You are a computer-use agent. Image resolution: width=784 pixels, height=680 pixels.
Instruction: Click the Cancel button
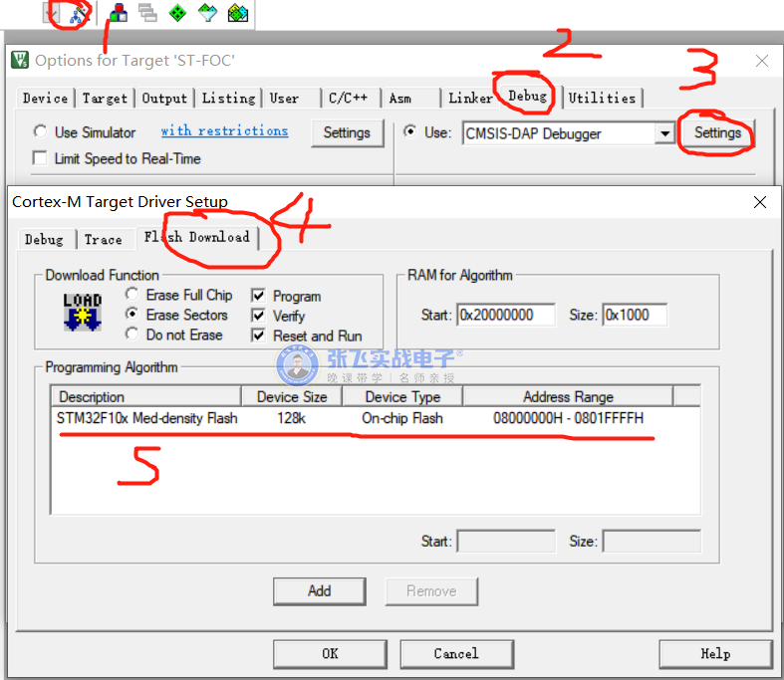(456, 654)
